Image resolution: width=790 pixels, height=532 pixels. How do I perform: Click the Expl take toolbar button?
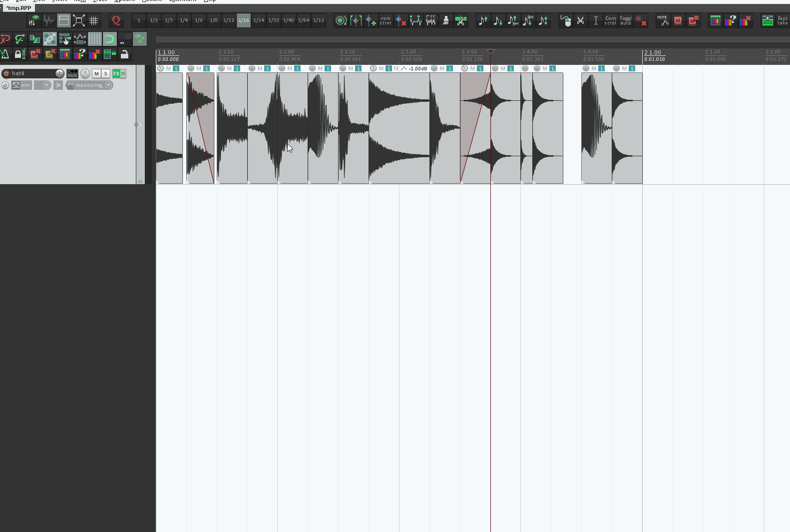tap(783, 20)
